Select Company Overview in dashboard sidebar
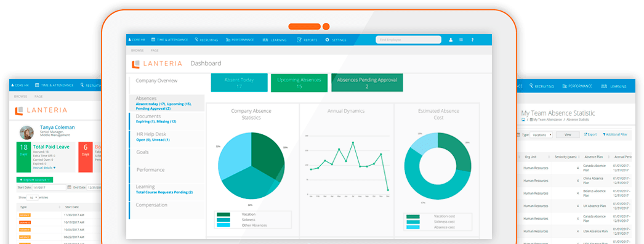This screenshot has height=244, width=644. 156,81
